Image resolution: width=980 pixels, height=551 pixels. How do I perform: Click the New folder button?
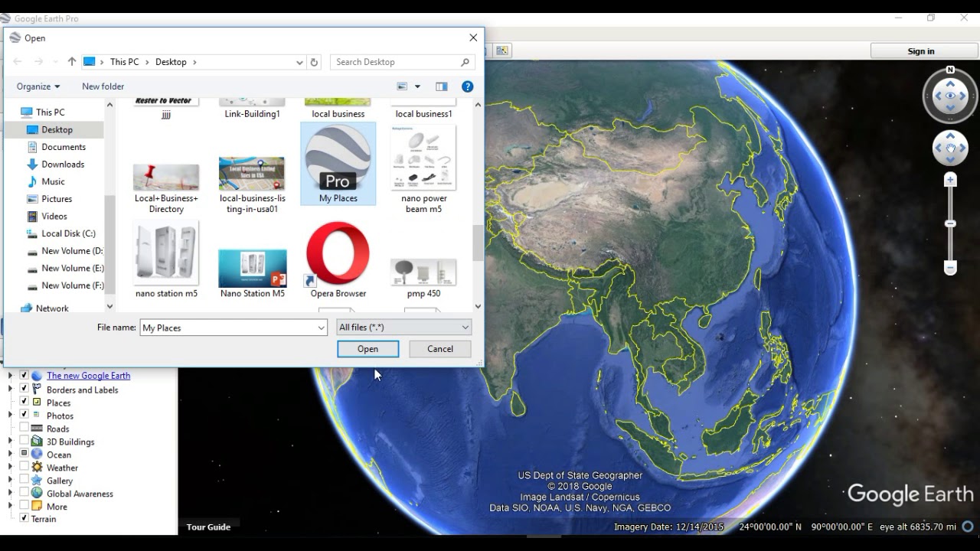pyautogui.click(x=103, y=86)
